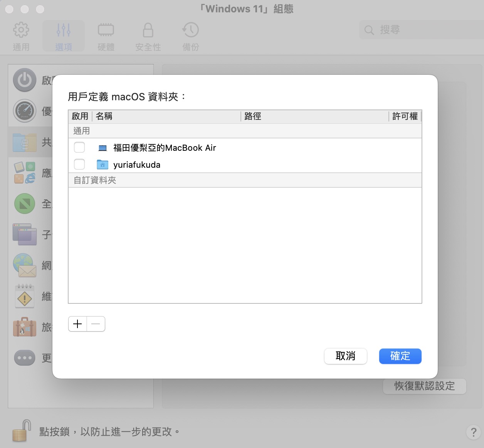Add a custom folder with plus button
The height and width of the screenshot is (448, 484).
click(77, 324)
